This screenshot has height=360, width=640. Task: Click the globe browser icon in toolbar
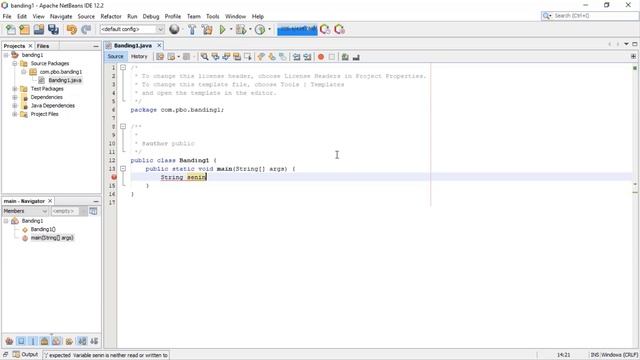[174, 29]
